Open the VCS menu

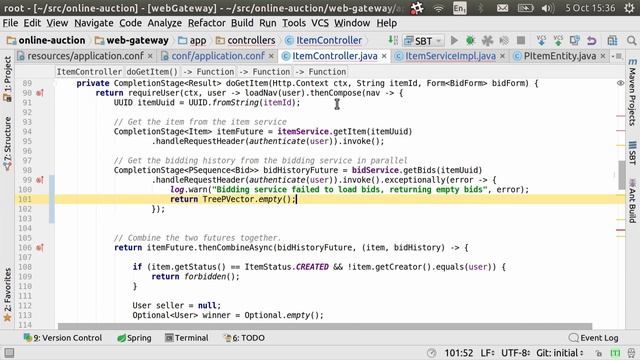click(x=320, y=23)
